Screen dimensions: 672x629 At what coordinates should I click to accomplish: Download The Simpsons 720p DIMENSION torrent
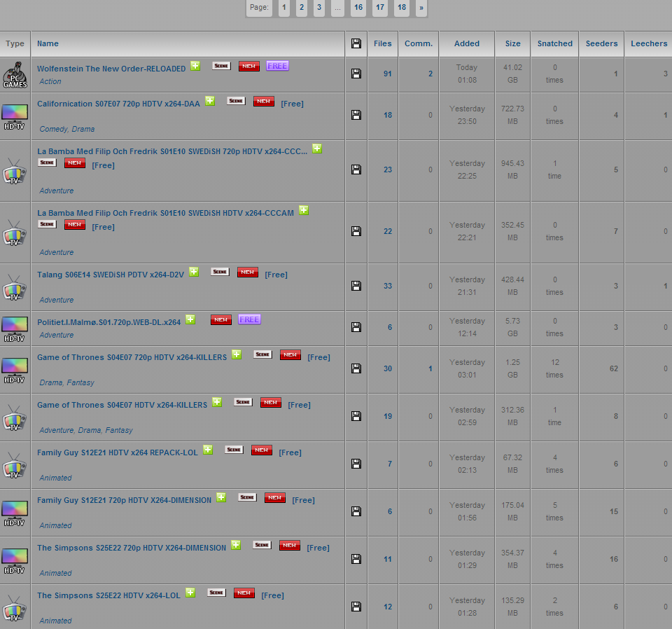(356, 559)
